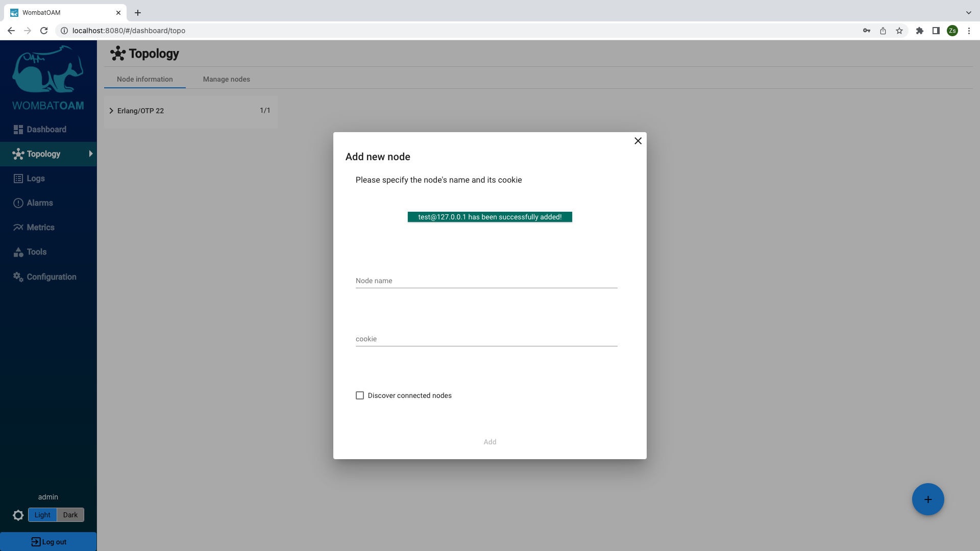This screenshot has width=980, height=551.
Task: Focus the cookie input field
Action: click(486, 339)
